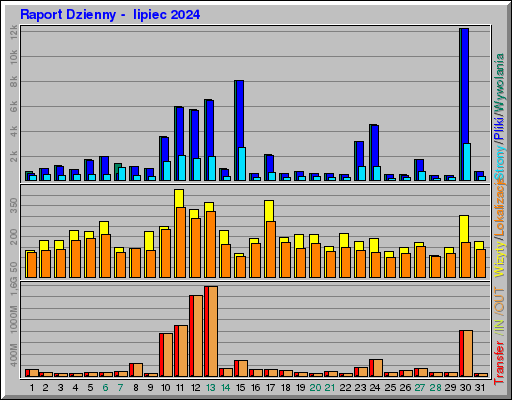Click day label '17' on the x-axis

271,388
